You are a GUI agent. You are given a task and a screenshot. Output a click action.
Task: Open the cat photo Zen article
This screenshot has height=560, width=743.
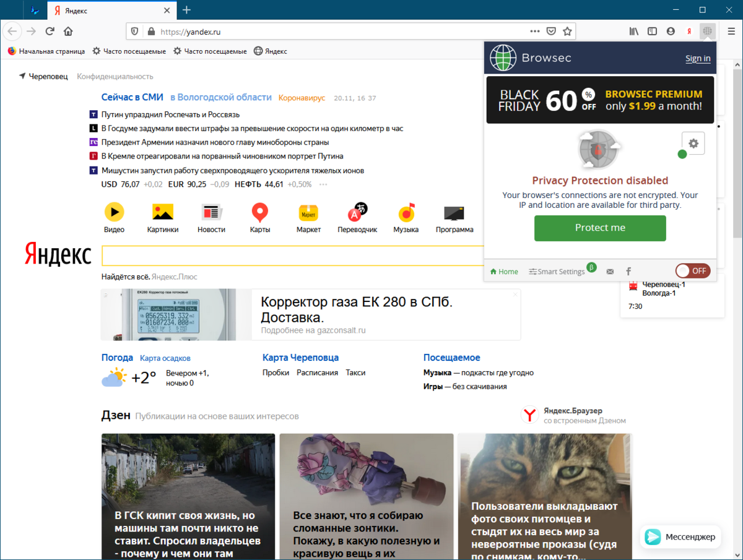(544, 496)
